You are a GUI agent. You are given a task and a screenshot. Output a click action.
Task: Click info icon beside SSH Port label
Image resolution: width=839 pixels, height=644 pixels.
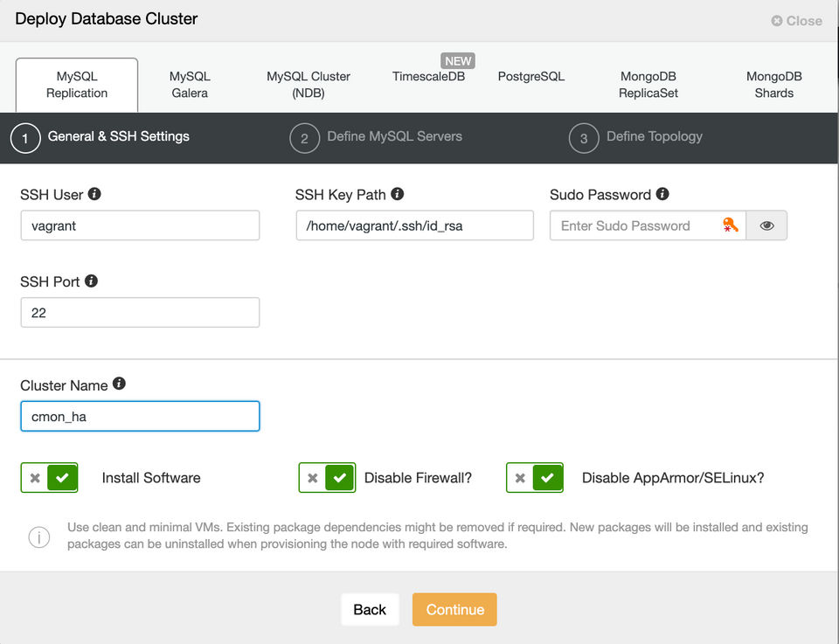pos(91,281)
